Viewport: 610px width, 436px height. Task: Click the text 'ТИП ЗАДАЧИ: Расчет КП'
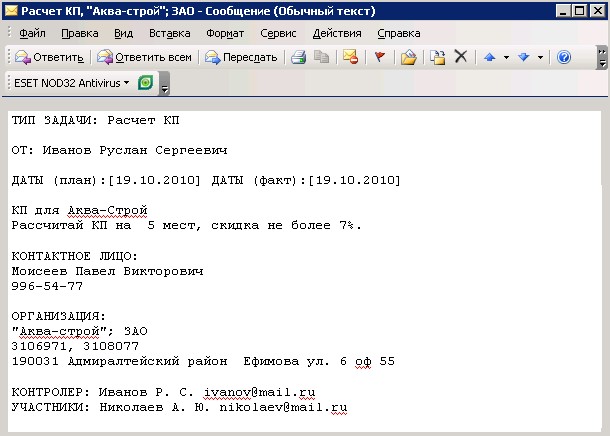(95, 120)
